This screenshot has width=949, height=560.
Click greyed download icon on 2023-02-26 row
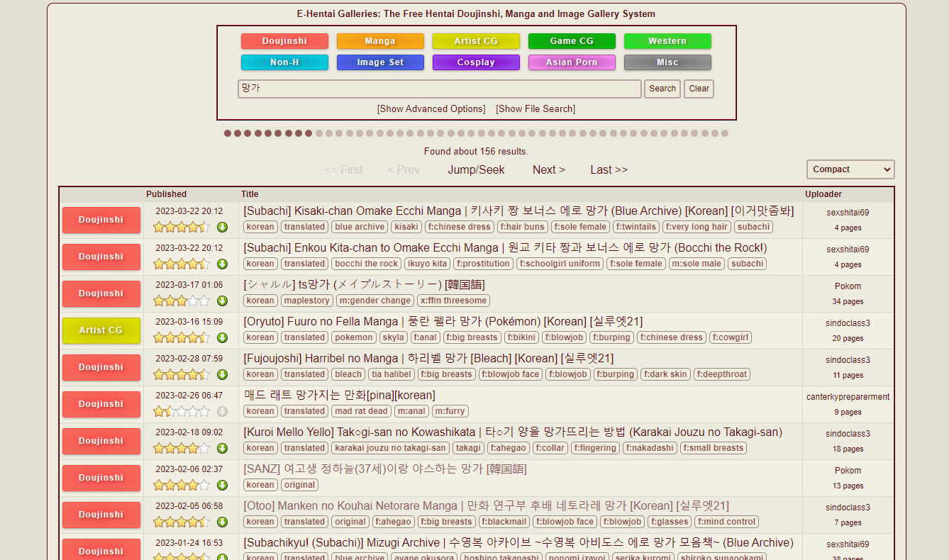coord(222,411)
